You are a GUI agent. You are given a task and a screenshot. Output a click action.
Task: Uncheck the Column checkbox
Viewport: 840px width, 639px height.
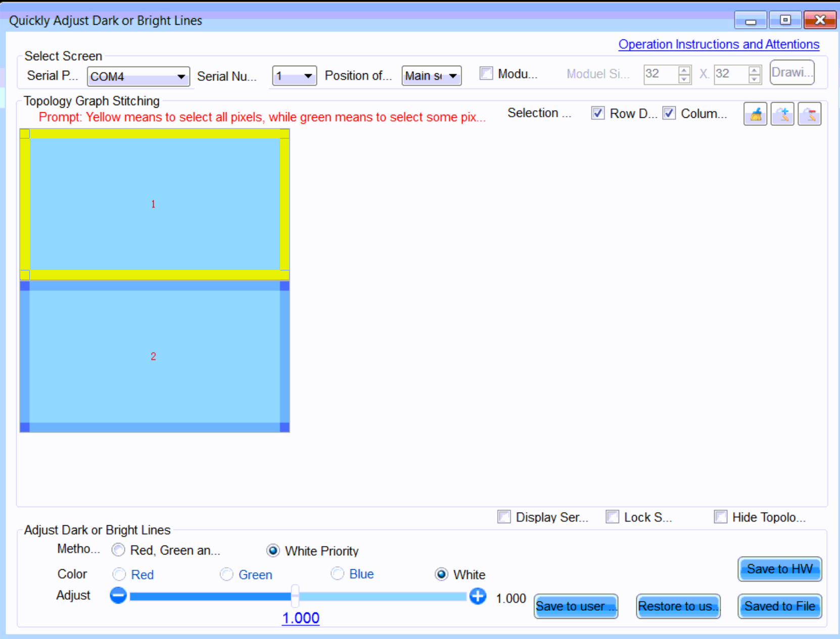point(669,113)
